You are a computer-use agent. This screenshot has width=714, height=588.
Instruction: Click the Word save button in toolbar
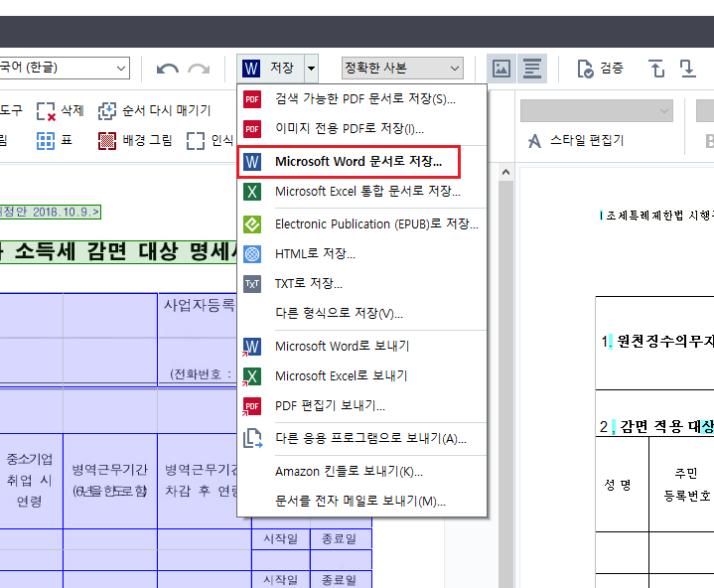tap(271, 69)
